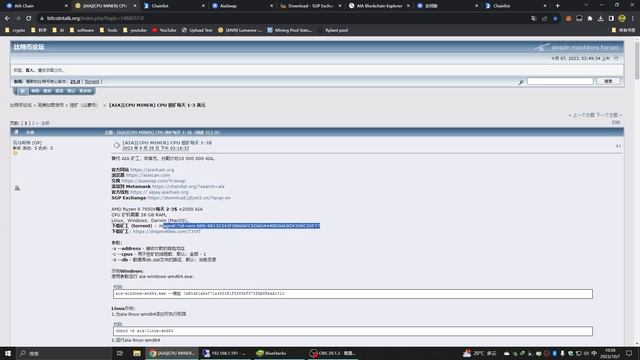The width and height of the screenshot is (640, 360).
Task: Open the aiascan.com explorer link
Action: [148, 175]
